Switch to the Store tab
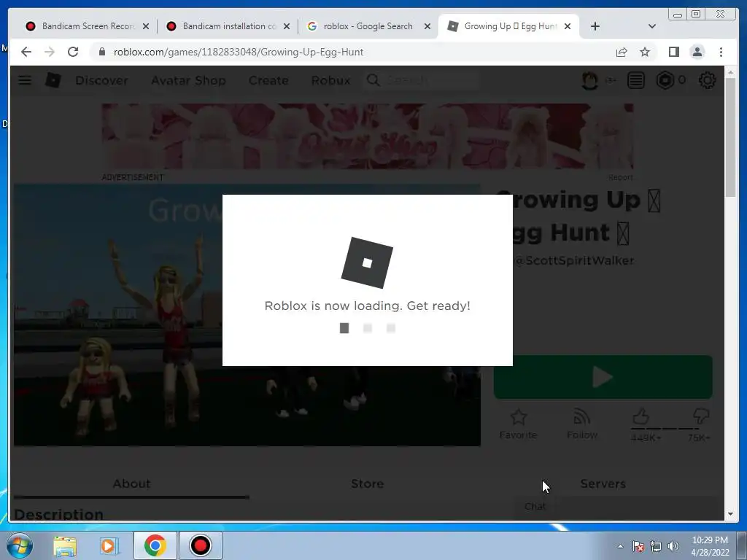 (x=368, y=484)
